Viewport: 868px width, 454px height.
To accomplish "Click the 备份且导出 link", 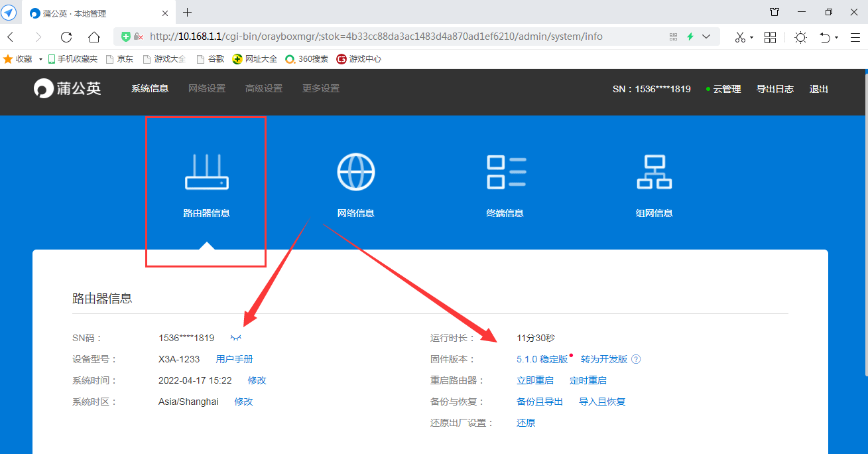I will [x=539, y=402].
